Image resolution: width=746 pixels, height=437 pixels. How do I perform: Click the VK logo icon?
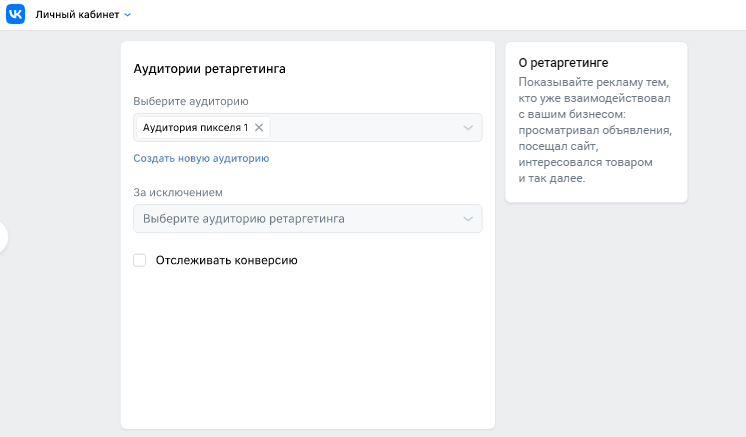click(16, 15)
